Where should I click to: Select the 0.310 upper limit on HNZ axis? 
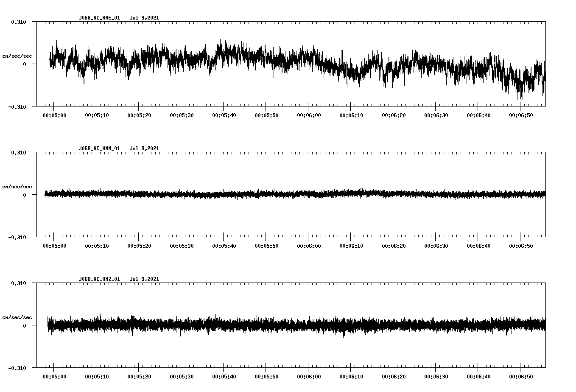(18, 283)
